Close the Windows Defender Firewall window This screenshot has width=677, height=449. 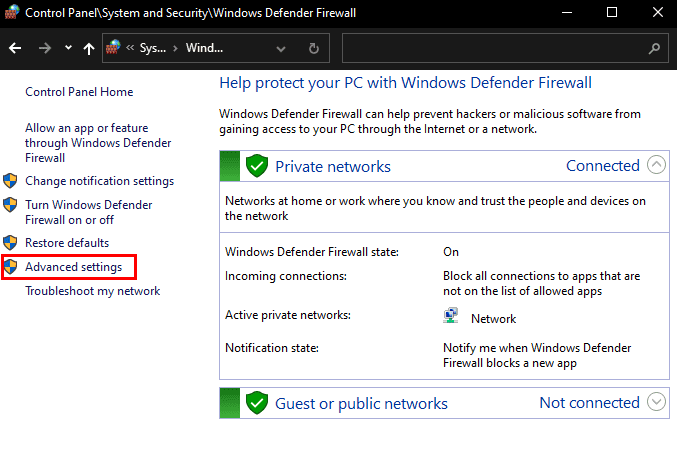(x=658, y=12)
